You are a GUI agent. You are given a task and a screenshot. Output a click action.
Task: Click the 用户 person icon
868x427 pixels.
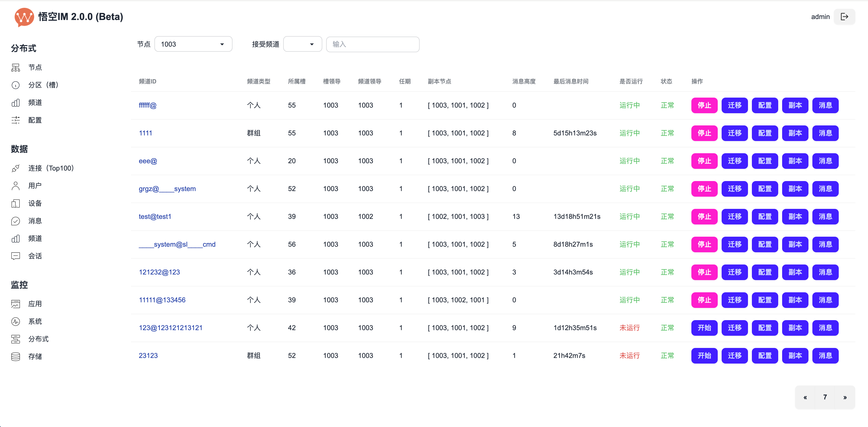click(x=16, y=186)
